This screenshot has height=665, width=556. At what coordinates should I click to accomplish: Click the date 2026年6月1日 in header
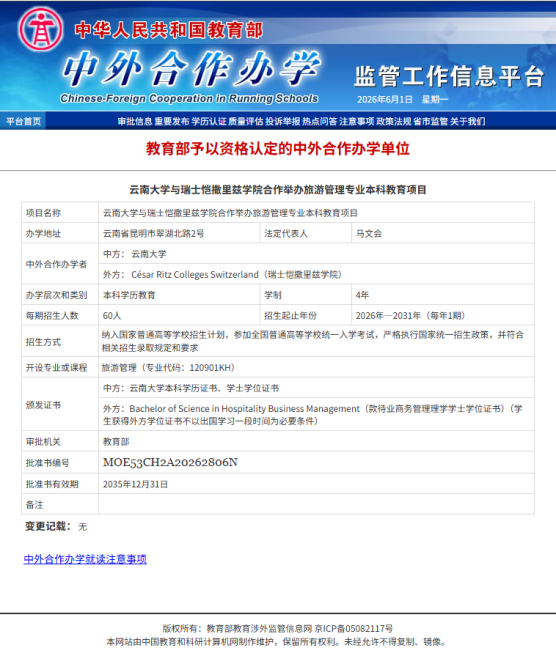(x=385, y=100)
